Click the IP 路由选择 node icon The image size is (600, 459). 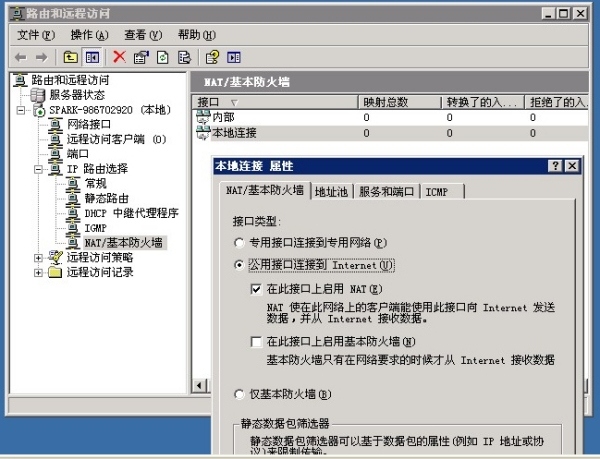click(x=55, y=169)
